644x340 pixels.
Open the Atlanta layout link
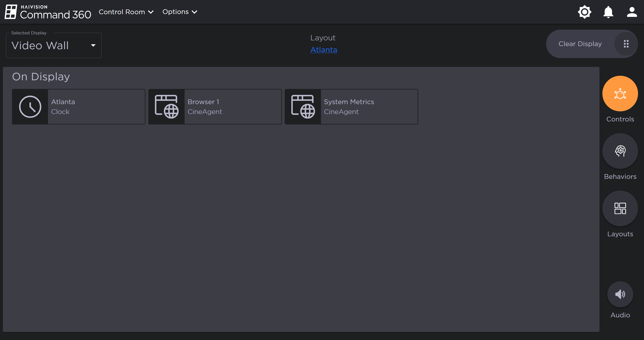point(324,50)
